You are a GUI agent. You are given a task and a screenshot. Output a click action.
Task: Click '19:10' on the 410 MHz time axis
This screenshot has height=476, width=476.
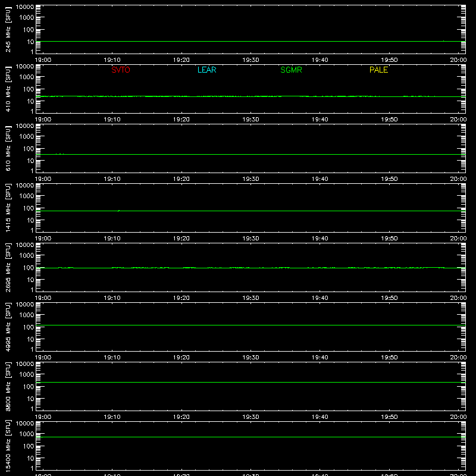click(x=112, y=120)
